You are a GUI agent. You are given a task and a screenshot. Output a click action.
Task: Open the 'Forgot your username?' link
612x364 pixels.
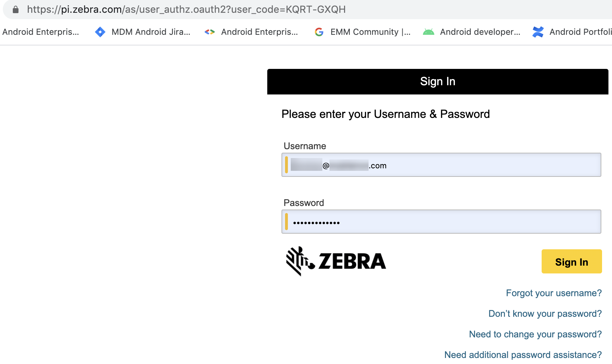(x=553, y=293)
